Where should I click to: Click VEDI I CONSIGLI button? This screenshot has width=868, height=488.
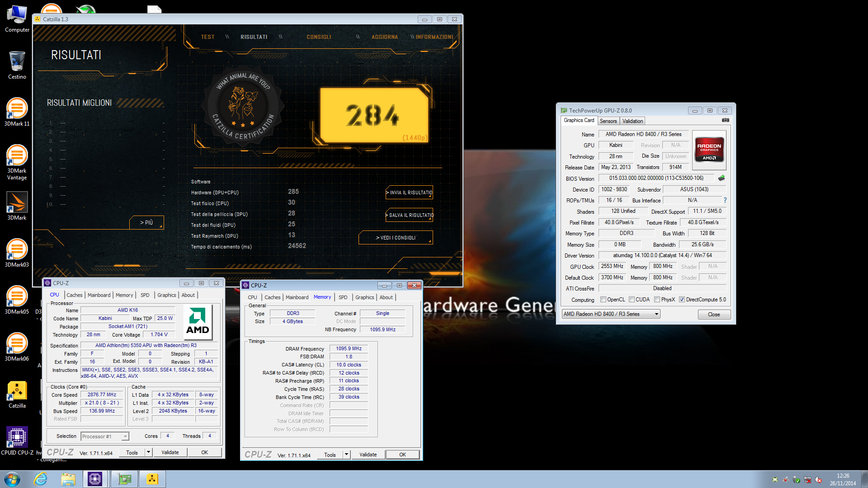[396, 238]
